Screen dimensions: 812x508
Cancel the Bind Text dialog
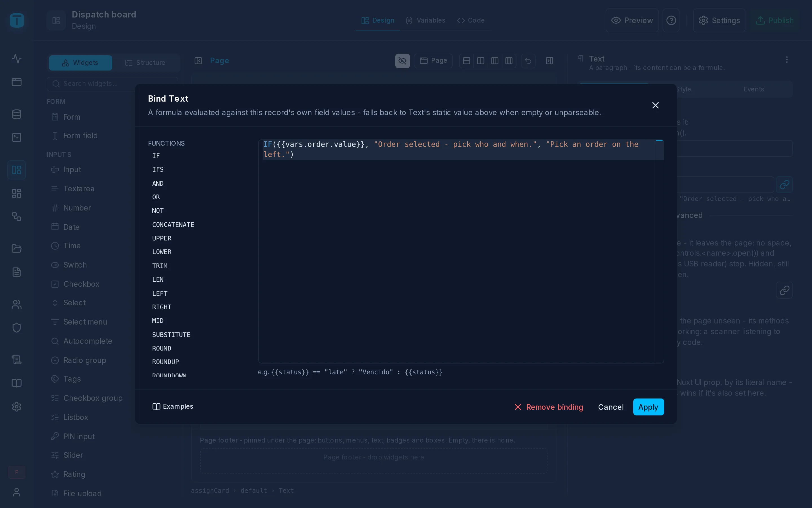[611, 407]
